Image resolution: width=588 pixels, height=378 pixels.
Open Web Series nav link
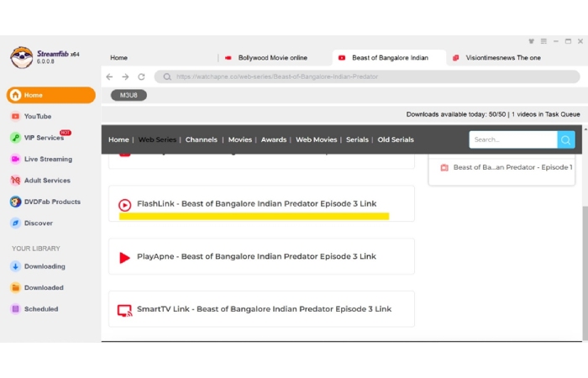click(157, 140)
